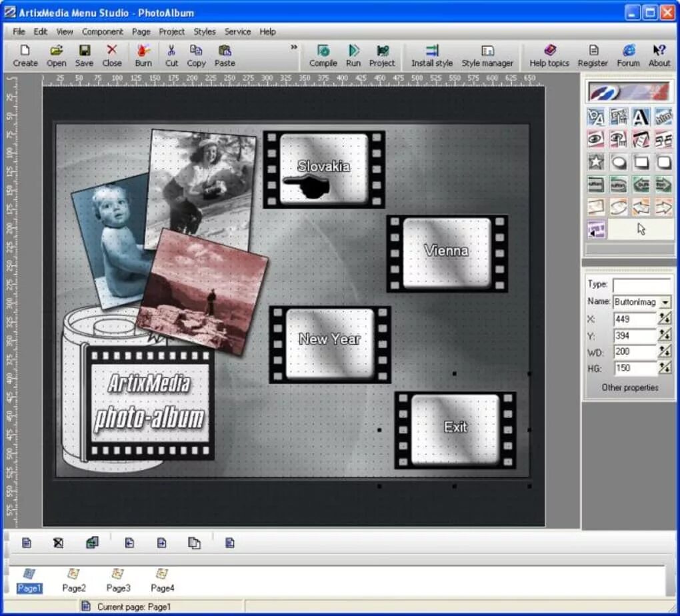Select Page1 thumbnail in page list
The image size is (680, 616).
pyautogui.click(x=29, y=581)
